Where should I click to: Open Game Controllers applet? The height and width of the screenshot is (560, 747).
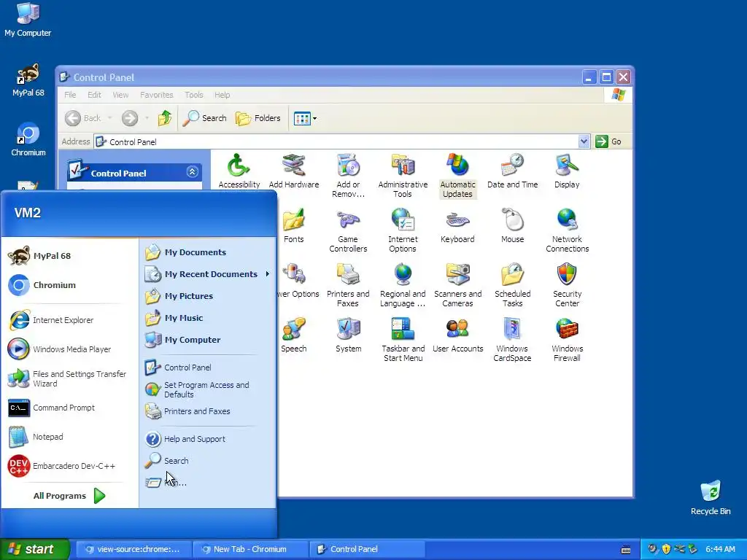tap(348, 230)
